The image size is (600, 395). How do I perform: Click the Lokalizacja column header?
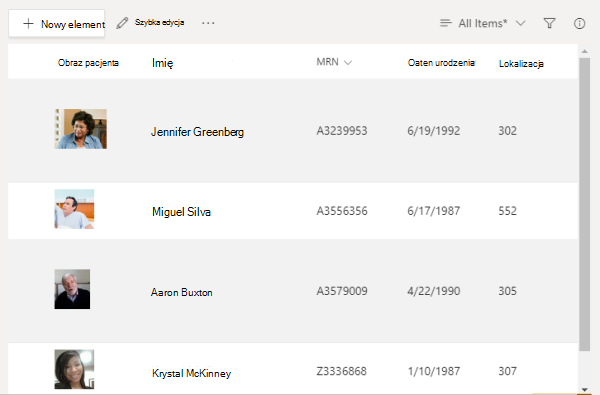coord(521,64)
